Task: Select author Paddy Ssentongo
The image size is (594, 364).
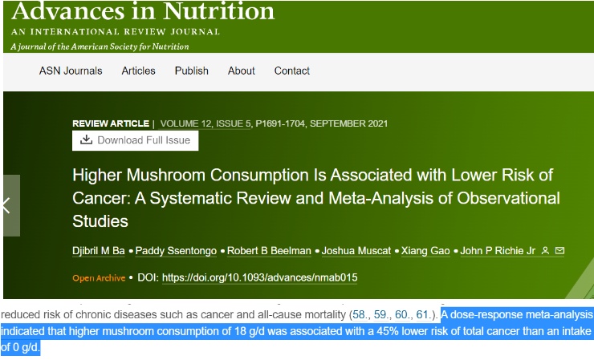Action: [x=176, y=252]
